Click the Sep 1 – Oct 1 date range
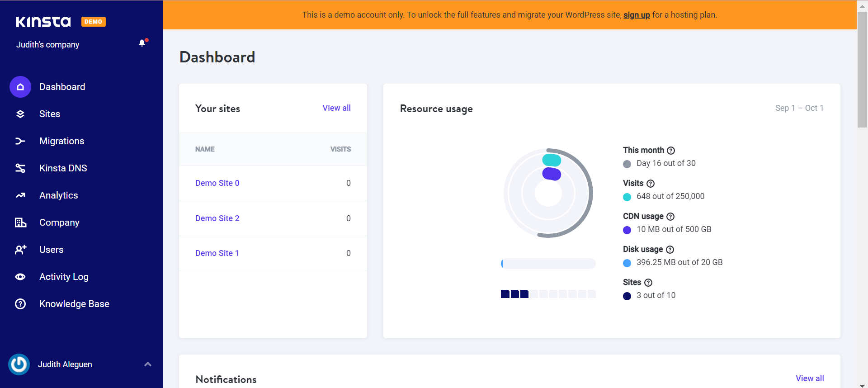Screen dimensions: 868x388 click(x=799, y=108)
